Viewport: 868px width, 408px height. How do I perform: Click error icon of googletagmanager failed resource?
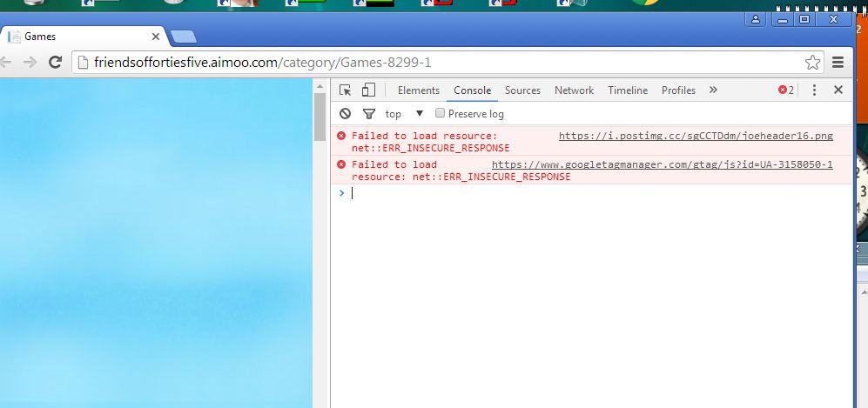tap(341, 164)
